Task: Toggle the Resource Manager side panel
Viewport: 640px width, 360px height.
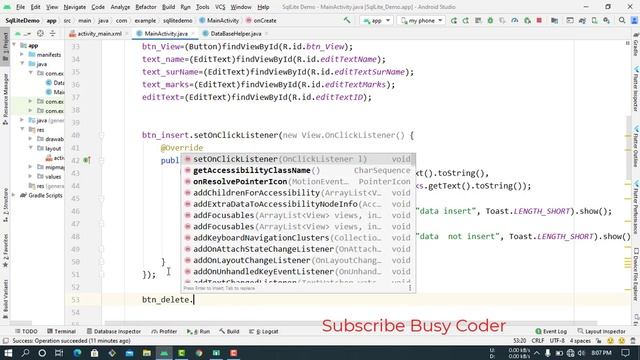Action: [x=5, y=99]
